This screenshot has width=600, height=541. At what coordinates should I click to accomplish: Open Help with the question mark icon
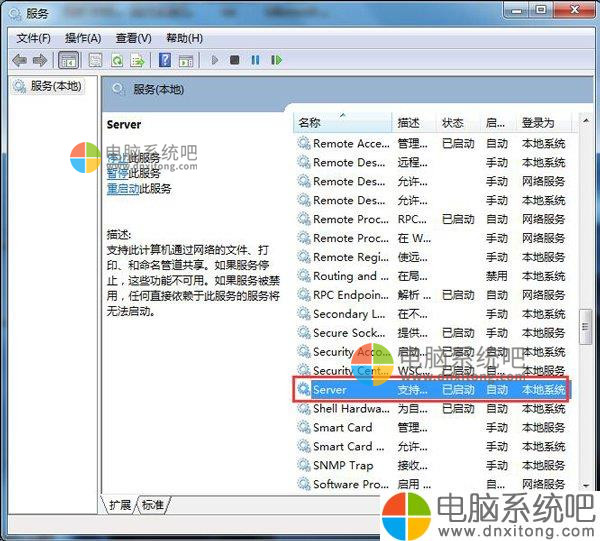(x=164, y=60)
